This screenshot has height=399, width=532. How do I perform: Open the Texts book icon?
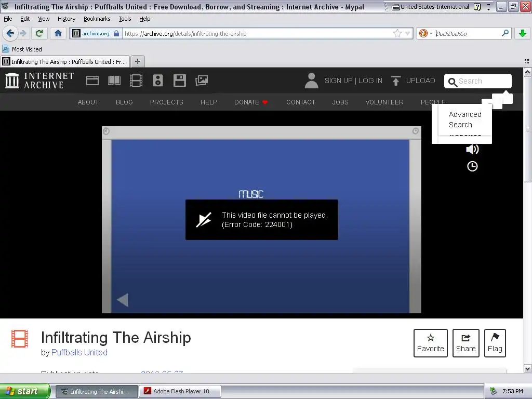tap(114, 81)
